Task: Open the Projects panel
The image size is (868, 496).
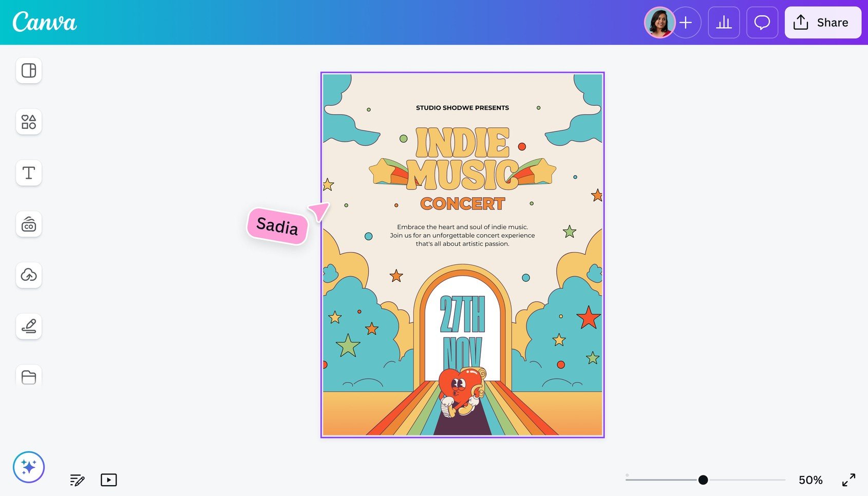Action: pyautogui.click(x=29, y=376)
